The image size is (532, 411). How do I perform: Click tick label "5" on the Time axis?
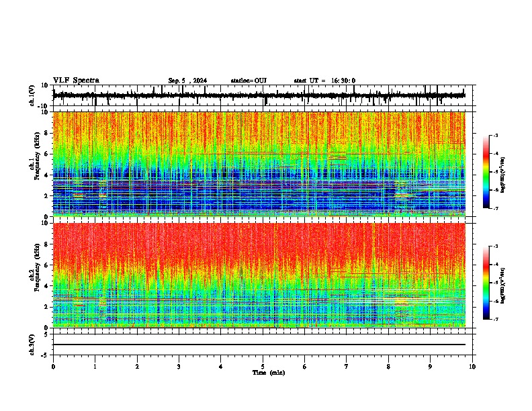tap(263, 367)
